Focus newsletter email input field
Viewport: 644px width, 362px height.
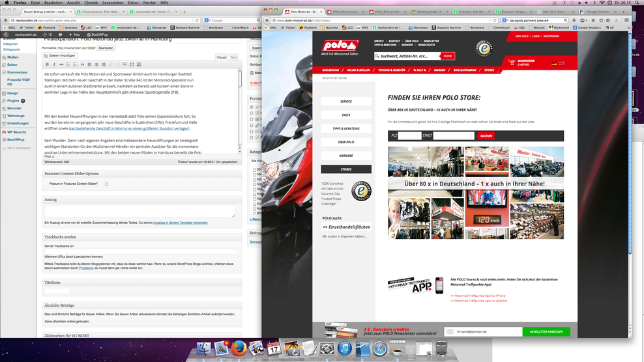[484, 331]
